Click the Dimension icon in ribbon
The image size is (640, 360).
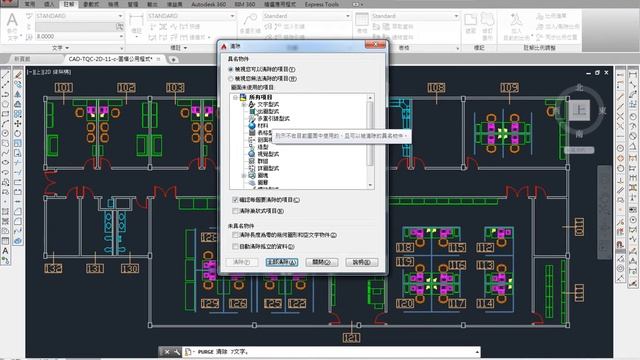(136, 21)
